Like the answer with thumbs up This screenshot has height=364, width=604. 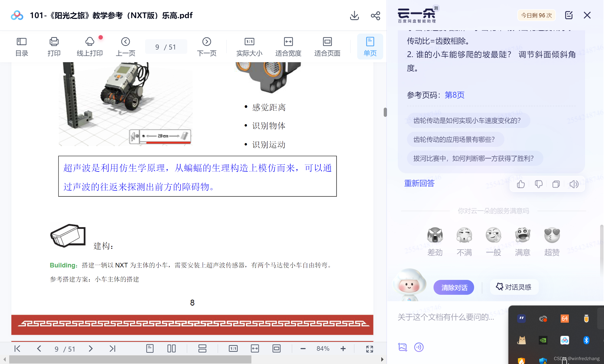coord(521,184)
